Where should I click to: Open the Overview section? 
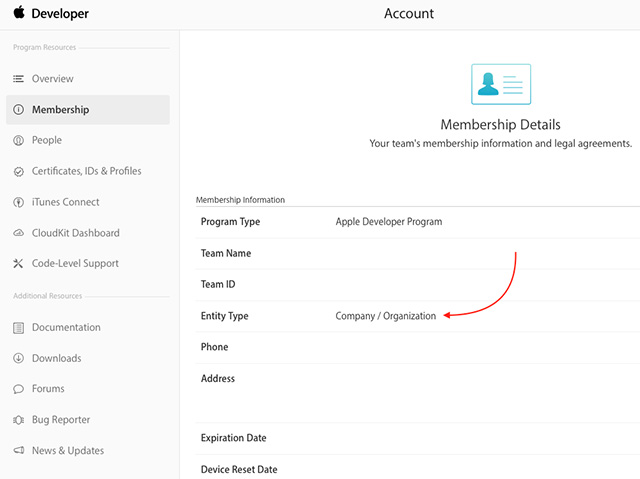click(53, 79)
